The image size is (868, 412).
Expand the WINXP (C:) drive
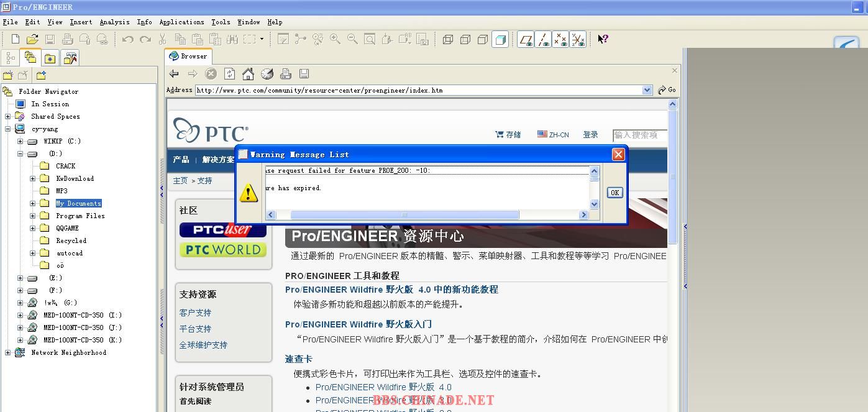20,141
